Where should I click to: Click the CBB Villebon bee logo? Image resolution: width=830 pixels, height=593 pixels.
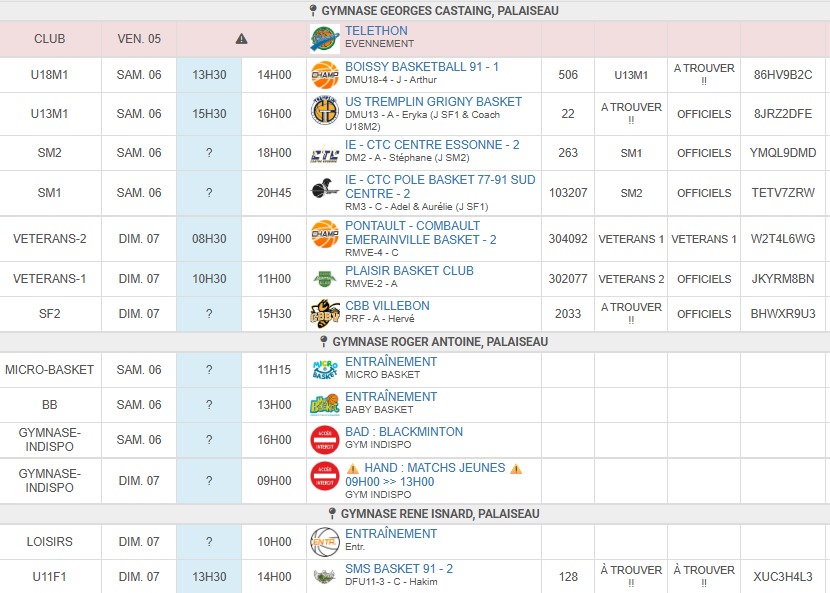[324, 314]
